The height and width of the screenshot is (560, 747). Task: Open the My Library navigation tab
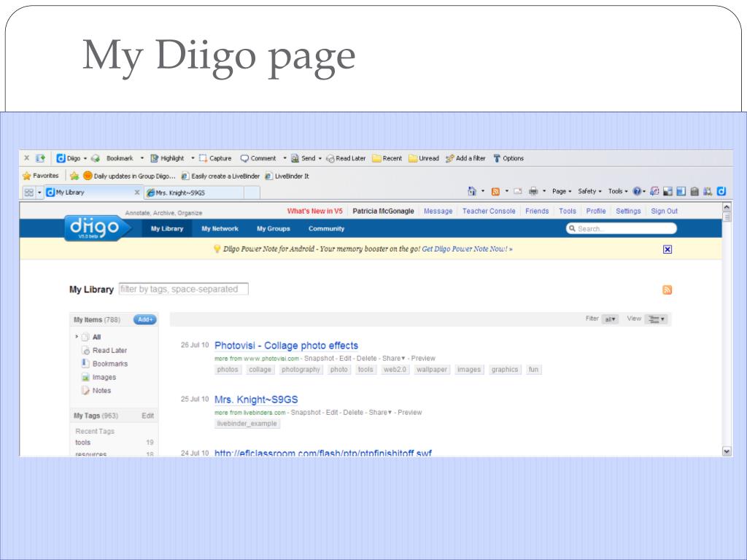click(x=167, y=228)
